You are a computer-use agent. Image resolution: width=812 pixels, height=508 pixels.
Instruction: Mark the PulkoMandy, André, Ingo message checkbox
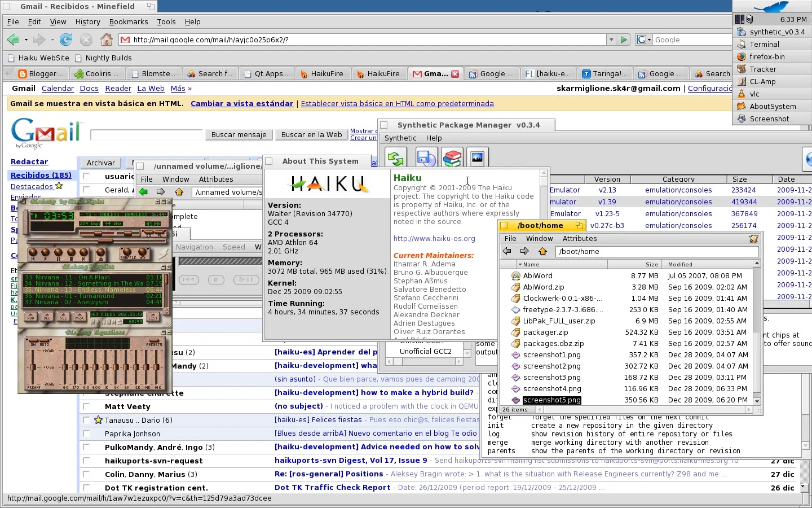click(86, 447)
